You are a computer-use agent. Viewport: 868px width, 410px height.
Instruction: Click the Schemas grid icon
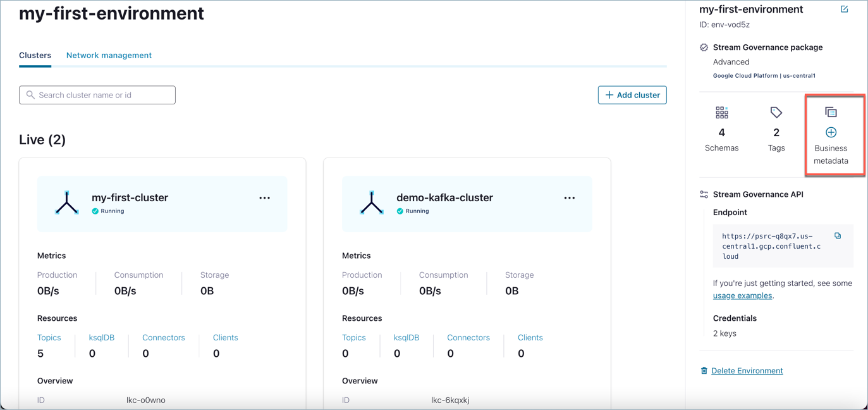(x=721, y=113)
